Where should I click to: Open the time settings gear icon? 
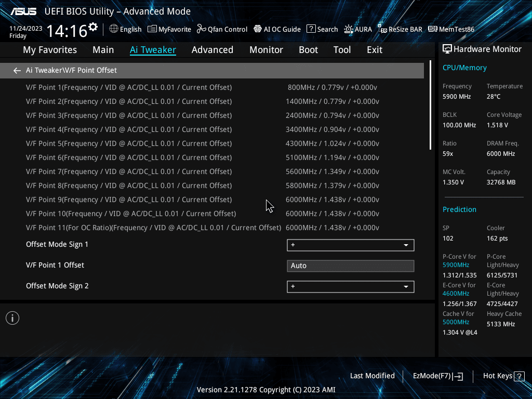[92, 27]
